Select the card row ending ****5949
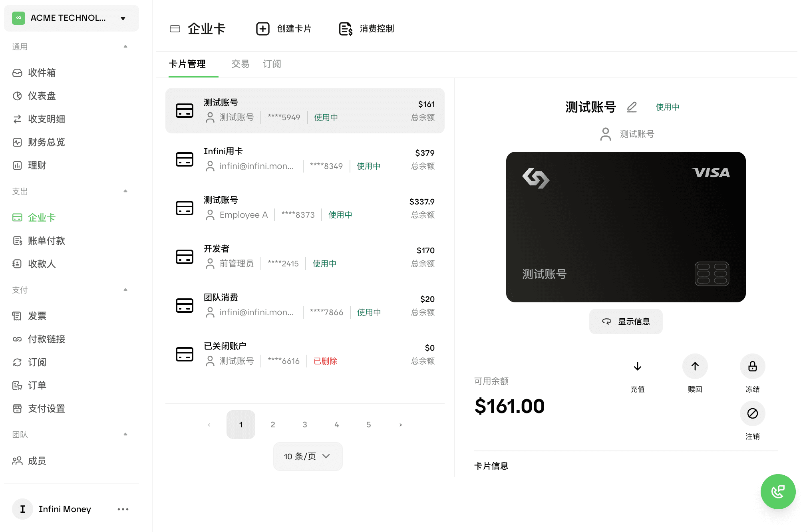Viewport: 807px width, 532px height. pos(305,111)
